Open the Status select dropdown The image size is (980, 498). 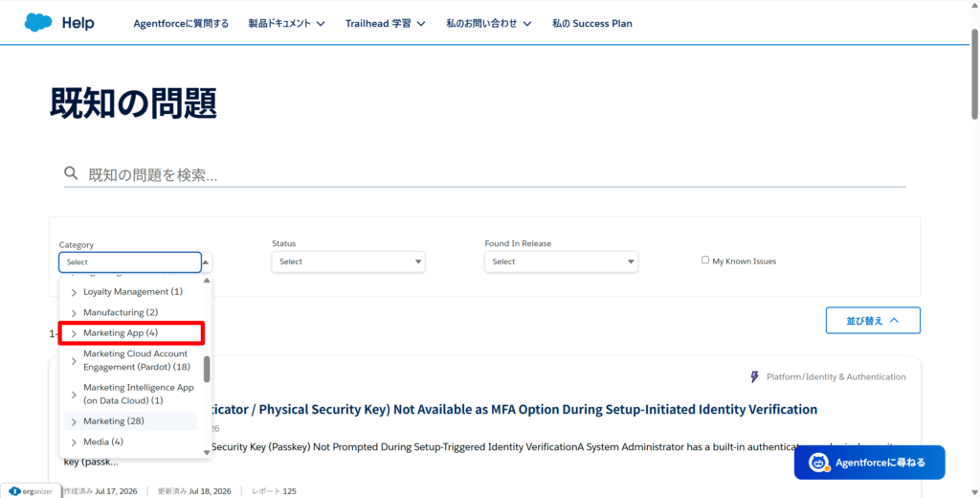348,261
